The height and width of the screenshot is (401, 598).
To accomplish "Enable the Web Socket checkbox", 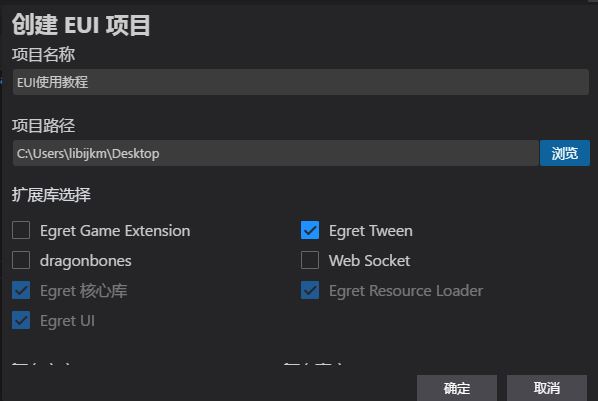I will point(310,261).
